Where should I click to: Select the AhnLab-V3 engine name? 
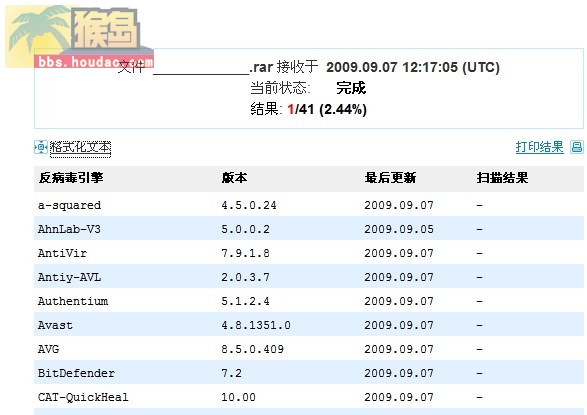(69, 229)
